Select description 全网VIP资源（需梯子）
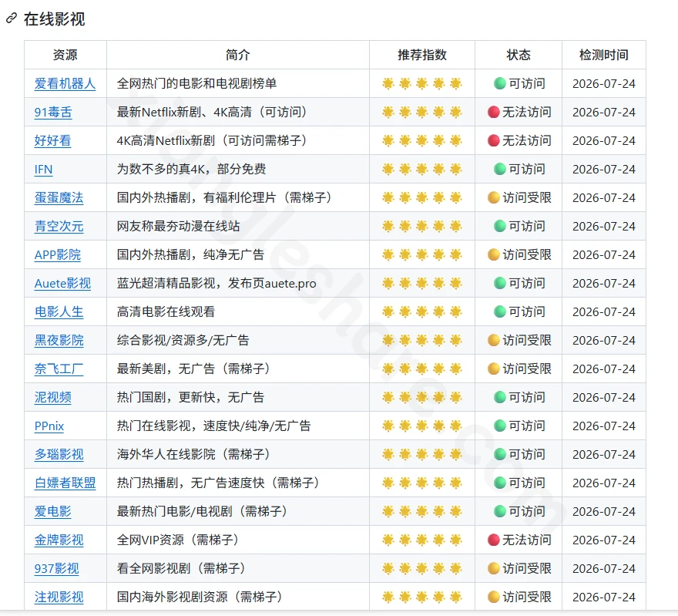This screenshot has width=678, height=616. tap(179, 540)
